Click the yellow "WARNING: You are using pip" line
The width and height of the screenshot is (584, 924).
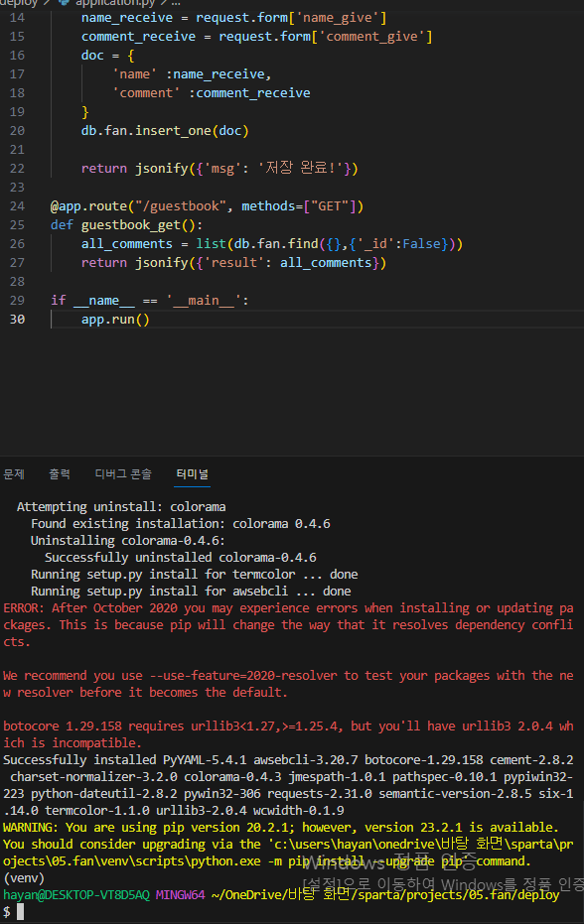(280, 828)
